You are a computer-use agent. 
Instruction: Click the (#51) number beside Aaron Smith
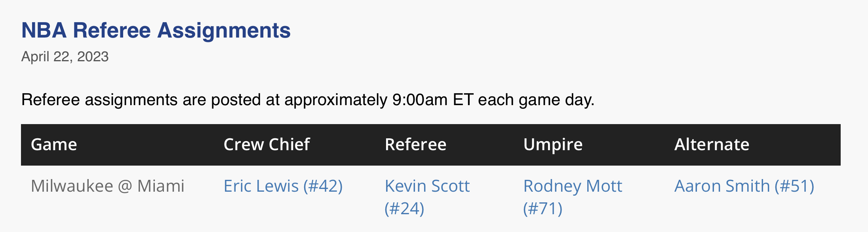794,186
